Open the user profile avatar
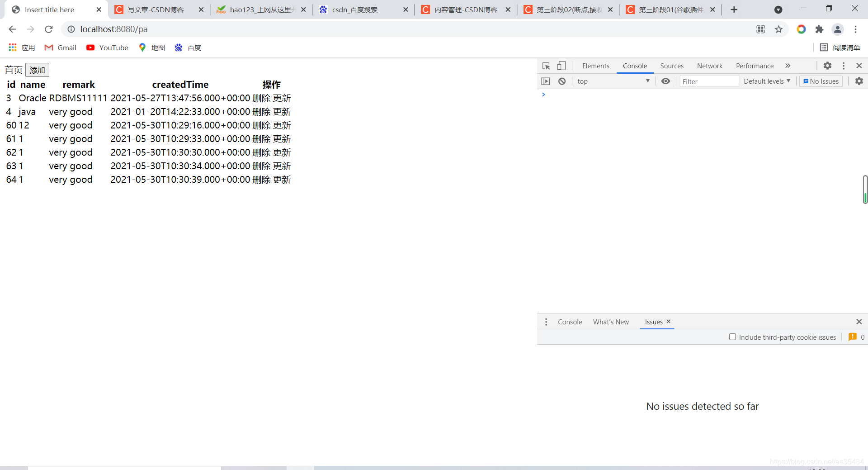This screenshot has width=868, height=470. (x=838, y=29)
